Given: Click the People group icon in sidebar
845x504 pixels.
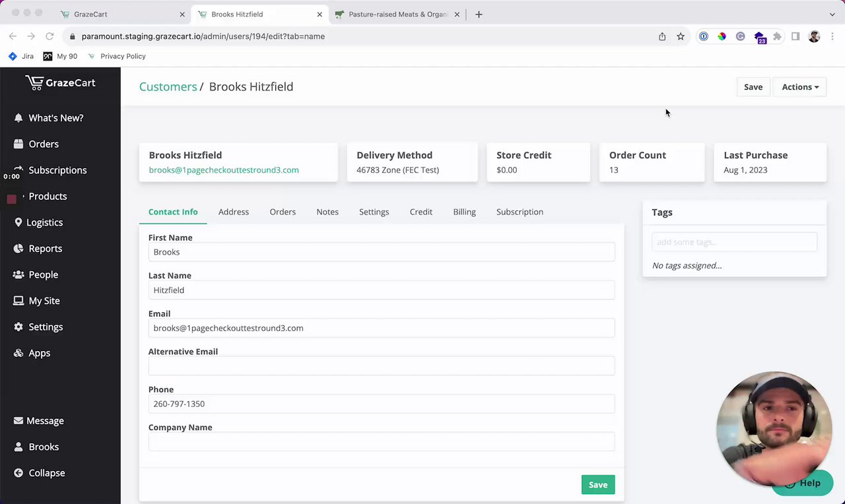Looking at the screenshot, I should point(18,274).
